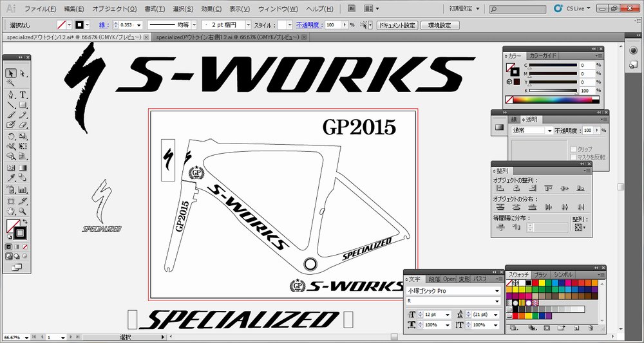Image resolution: width=644 pixels, height=343 pixels.
Task: Select the Paintbrush tool
Action: [11, 115]
